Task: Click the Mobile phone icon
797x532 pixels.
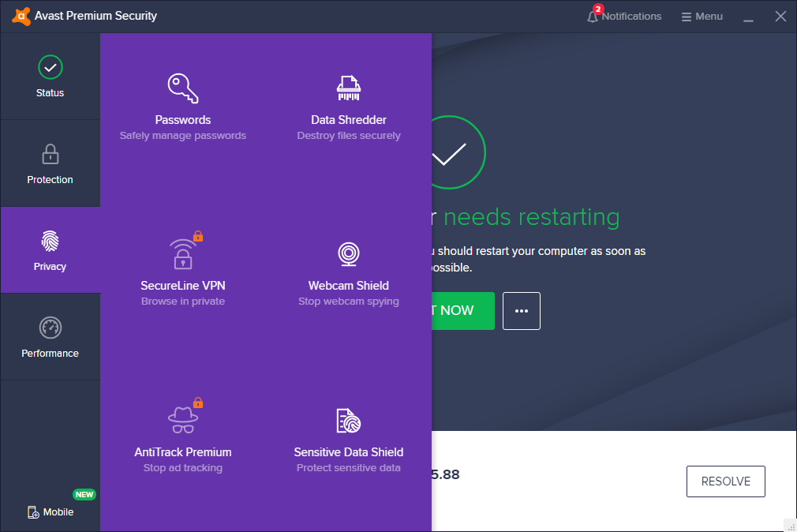Action: (x=33, y=512)
